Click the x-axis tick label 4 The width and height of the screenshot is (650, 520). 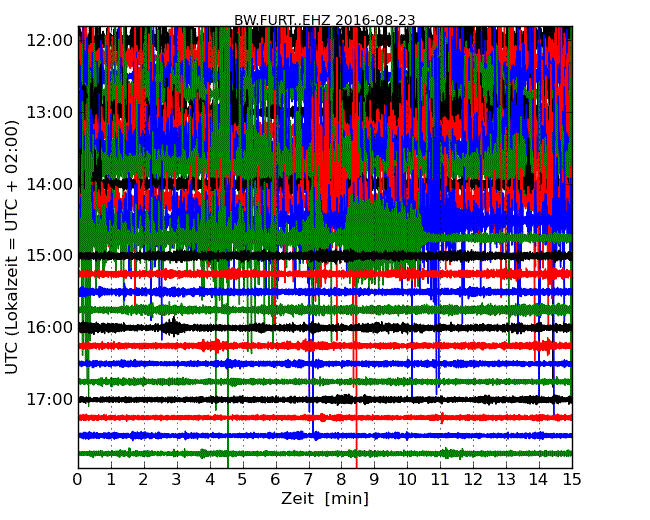(210, 480)
